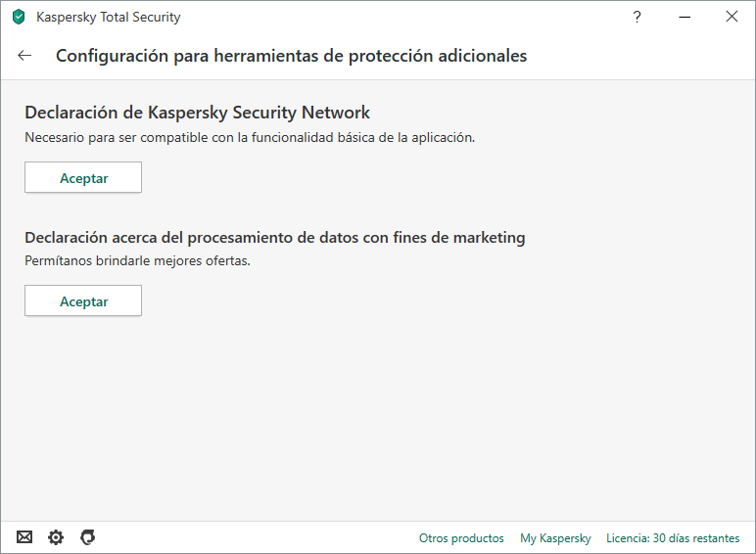
Task: Accept the marketing data processing declaration
Action: point(83,301)
